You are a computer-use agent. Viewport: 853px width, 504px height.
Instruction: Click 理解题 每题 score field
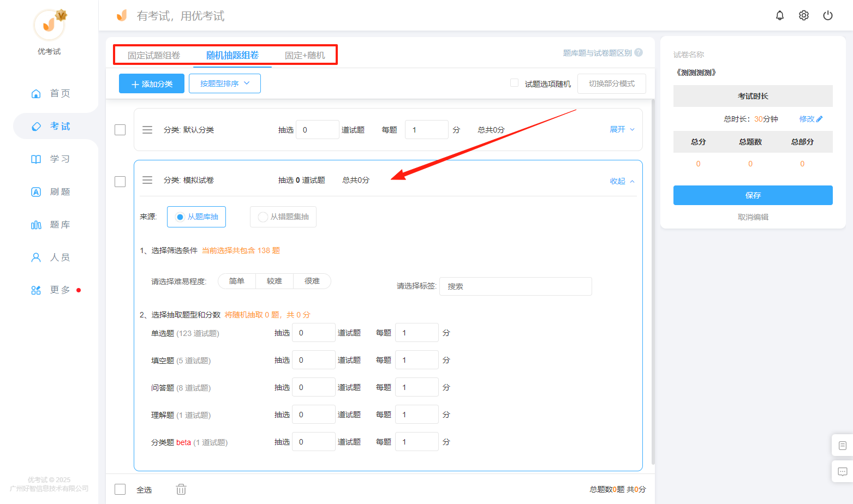[x=417, y=415]
